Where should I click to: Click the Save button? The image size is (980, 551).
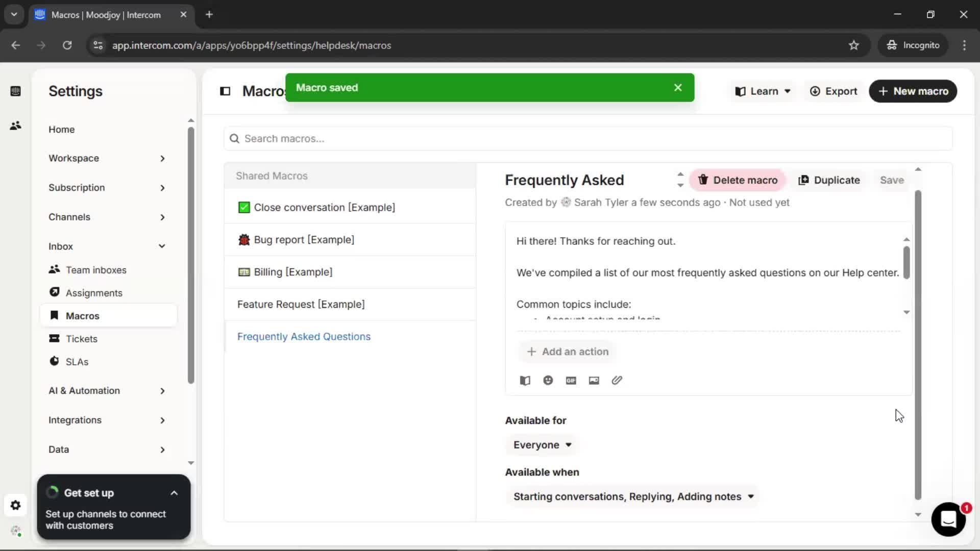892,180
